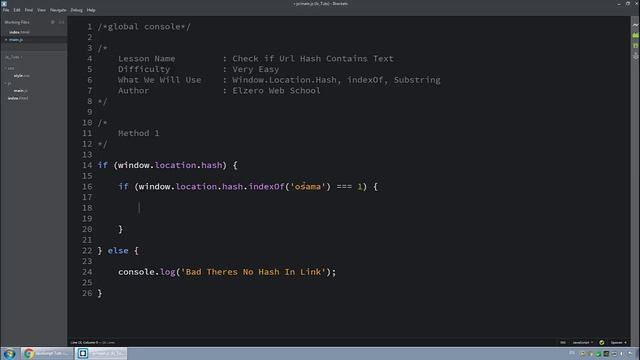Open the Find menu
Image resolution: width=640 pixels, height=360 pixels.
pos(29,10)
